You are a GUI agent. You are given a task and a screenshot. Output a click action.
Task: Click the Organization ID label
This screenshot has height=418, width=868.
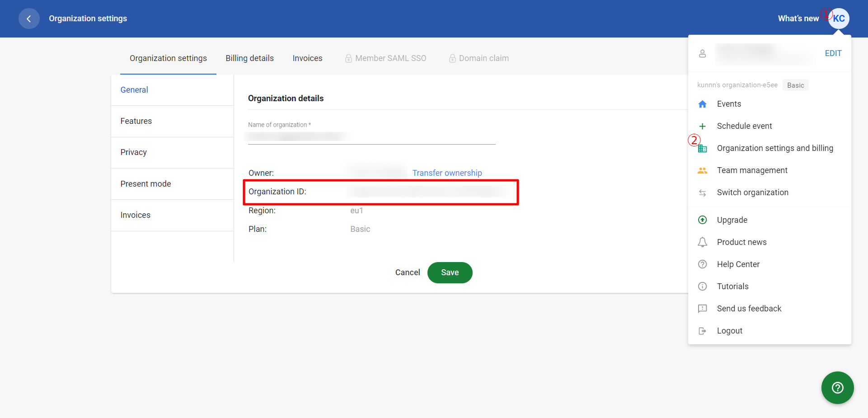point(277,192)
